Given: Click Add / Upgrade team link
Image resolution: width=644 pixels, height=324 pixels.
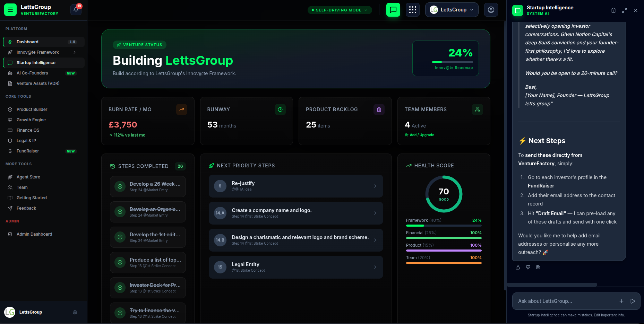Looking at the screenshot, I should (419, 135).
